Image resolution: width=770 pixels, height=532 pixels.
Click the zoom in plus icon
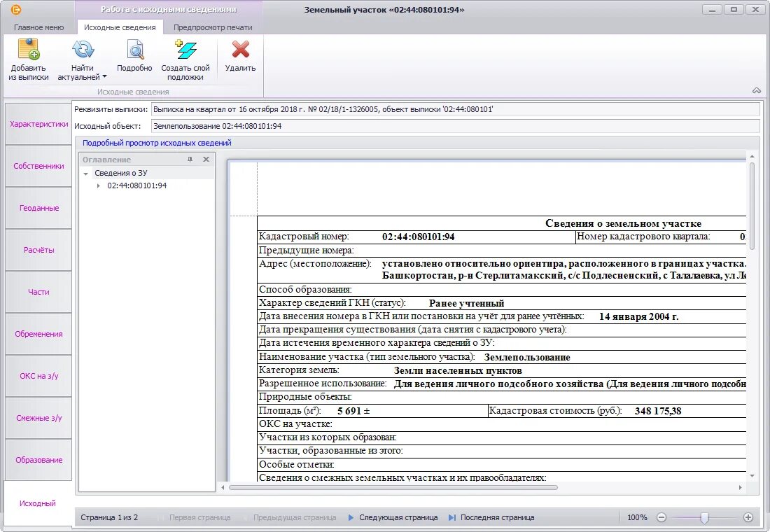coord(748,517)
